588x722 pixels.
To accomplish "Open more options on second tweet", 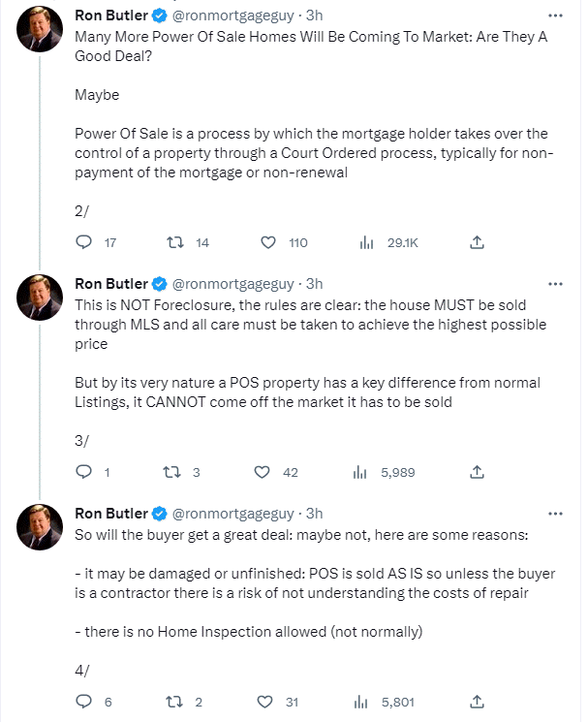I will 555,284.
